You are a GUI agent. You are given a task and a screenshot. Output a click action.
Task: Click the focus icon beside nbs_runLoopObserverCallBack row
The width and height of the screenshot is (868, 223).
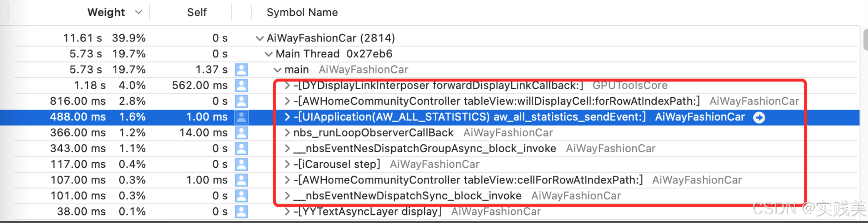(241, 132)
